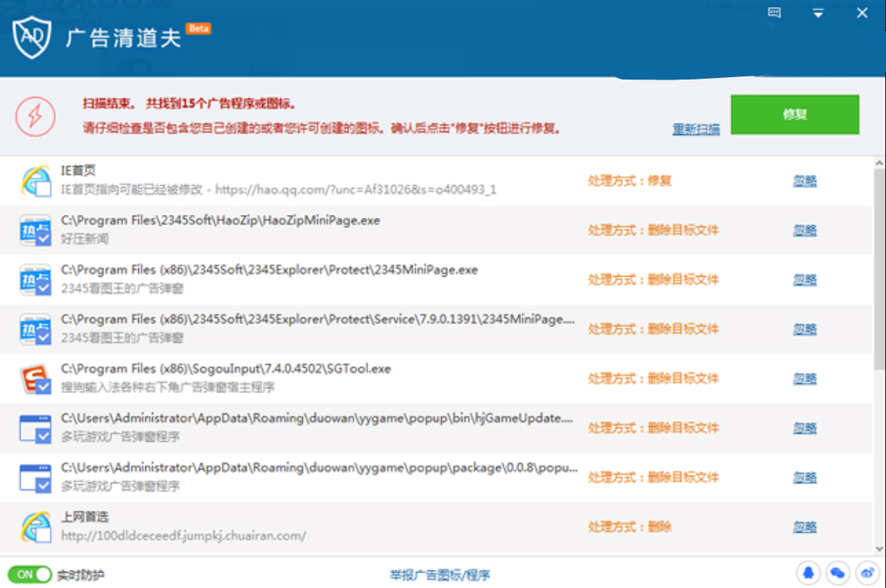Click the 搜狗输入法 popup description text
The image size is (886, 588).
pos(167,388)
